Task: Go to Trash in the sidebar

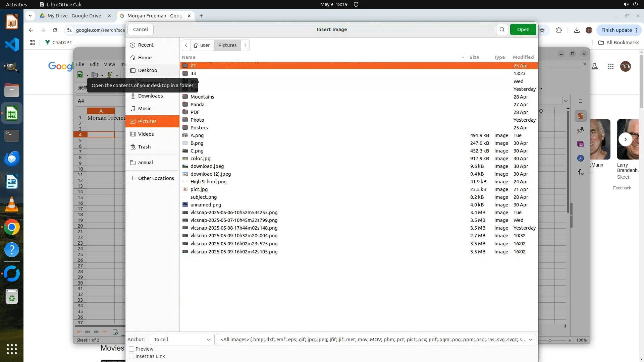Action: (144, 147)
